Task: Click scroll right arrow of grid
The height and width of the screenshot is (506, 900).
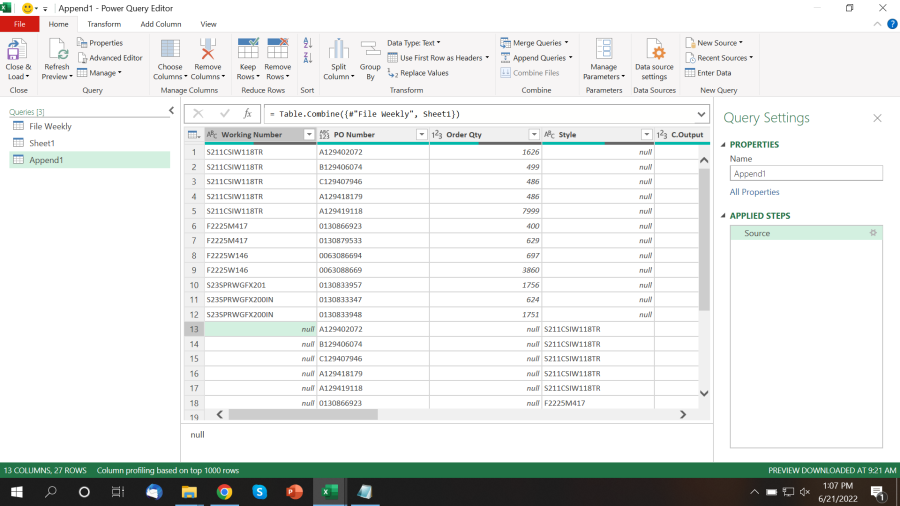Action: [683, 414]
